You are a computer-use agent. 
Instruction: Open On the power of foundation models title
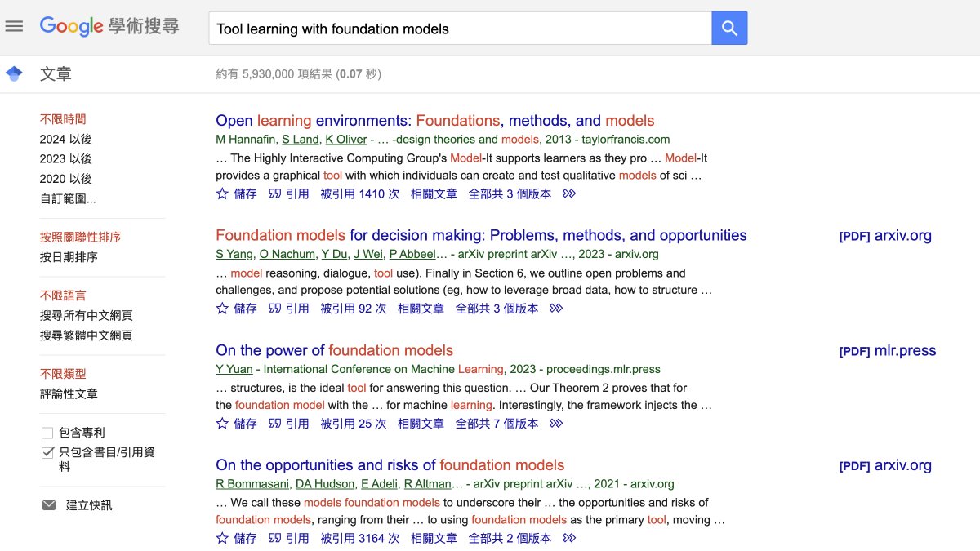(334, 350)
